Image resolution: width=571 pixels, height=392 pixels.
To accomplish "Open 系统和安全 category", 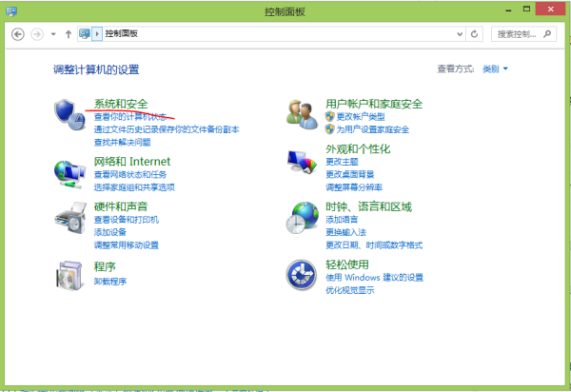I will pyautogui.click(x=121, y=104).
